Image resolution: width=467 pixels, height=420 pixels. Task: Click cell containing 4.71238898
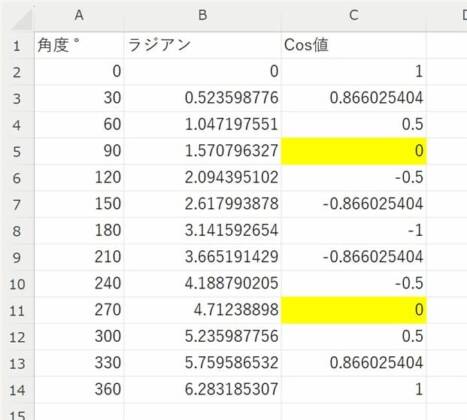202,311
